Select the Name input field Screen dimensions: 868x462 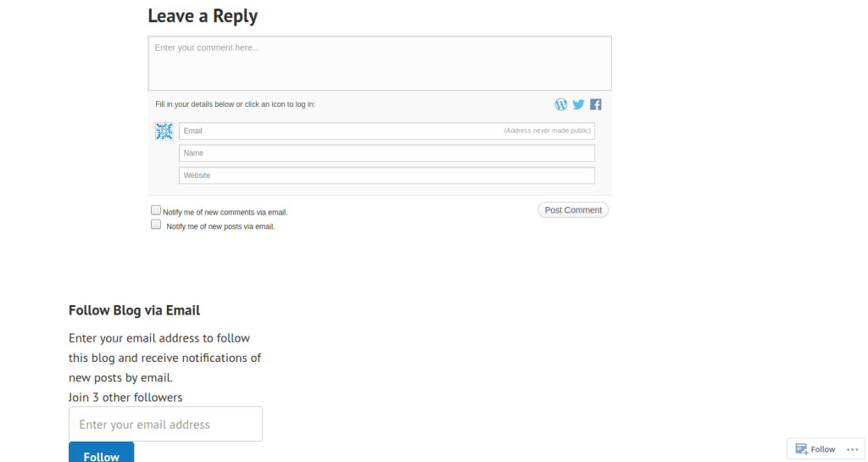pos(387,153)
